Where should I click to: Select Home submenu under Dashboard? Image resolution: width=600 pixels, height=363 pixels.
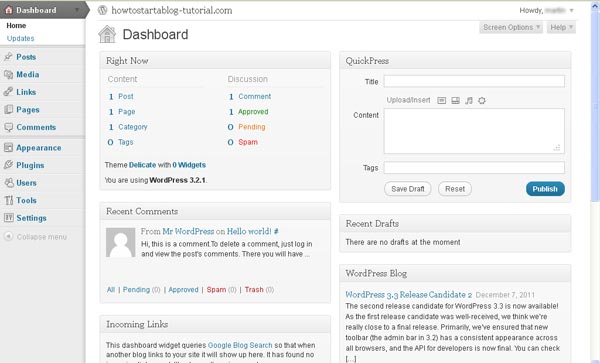16,25
